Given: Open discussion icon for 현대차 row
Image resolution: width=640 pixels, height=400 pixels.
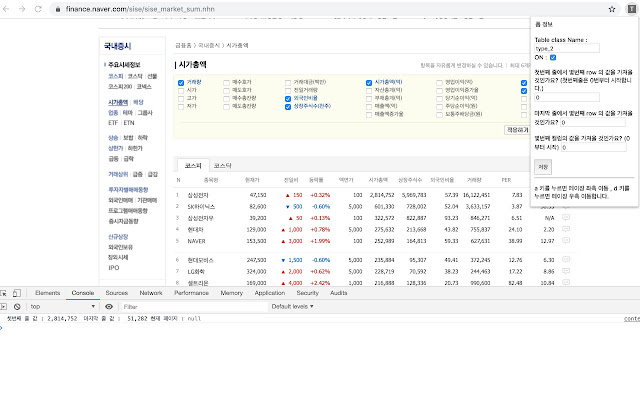Looking at the screenshot, I should (x=566, y=229).
